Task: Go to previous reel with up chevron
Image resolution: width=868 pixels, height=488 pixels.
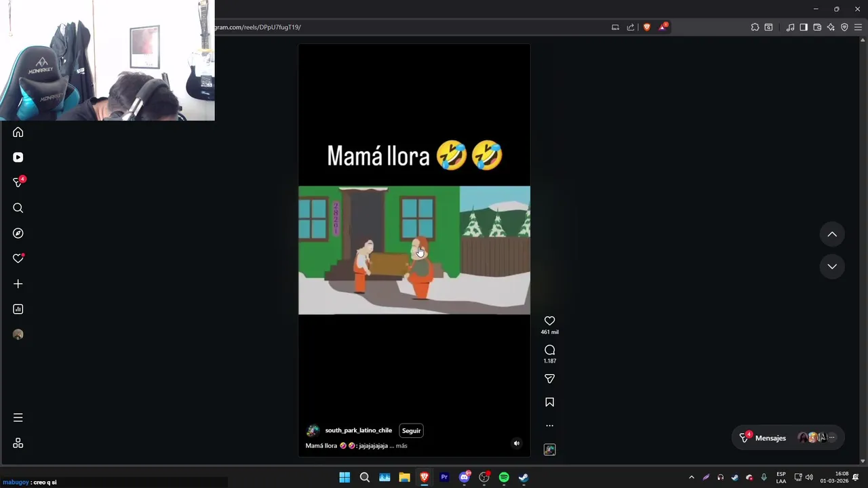Action: click(832, 235)
